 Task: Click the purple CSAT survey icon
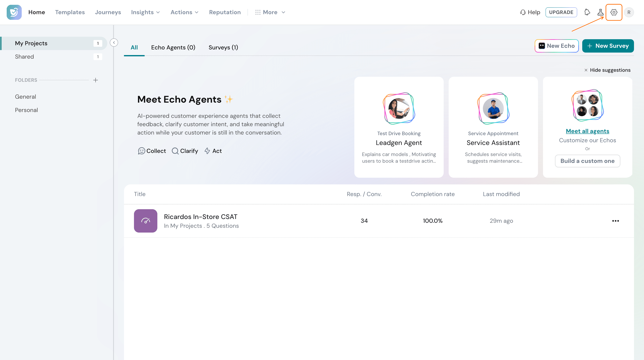pos(145,221)
